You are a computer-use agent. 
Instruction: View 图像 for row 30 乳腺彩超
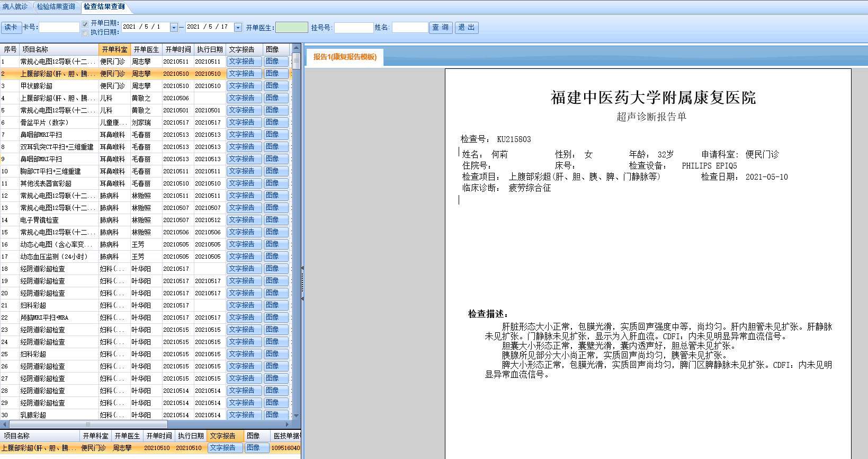point(276,415)
